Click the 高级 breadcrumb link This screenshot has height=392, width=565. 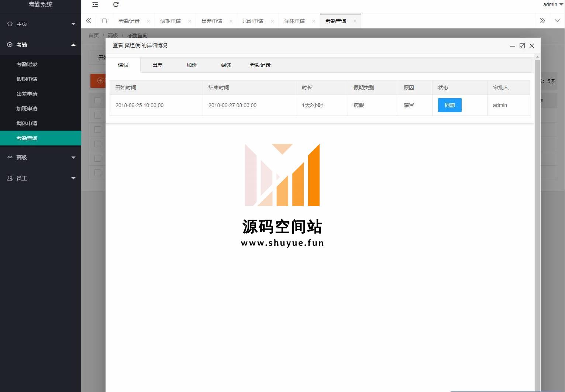pyautogui.click(x=113, y=35)
